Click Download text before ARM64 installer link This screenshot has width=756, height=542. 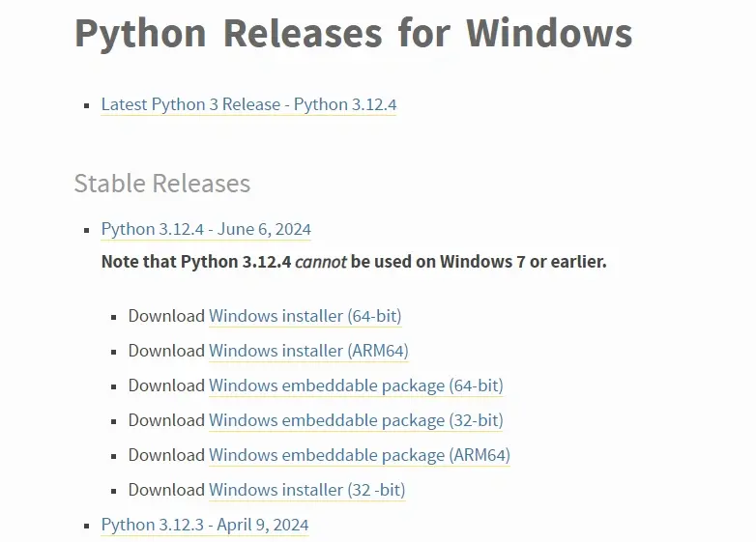tap(166, 351)
